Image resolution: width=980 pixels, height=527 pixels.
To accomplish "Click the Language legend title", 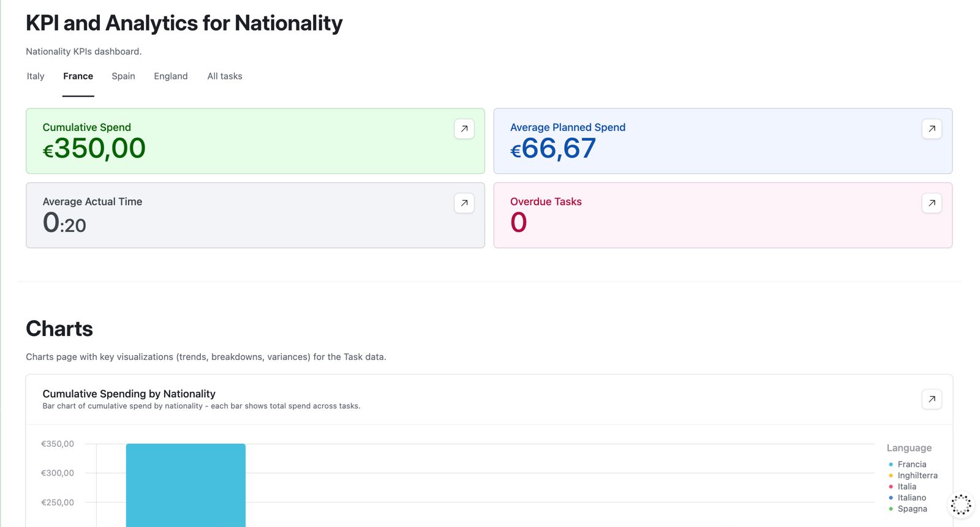I will [x=909, y=448].
